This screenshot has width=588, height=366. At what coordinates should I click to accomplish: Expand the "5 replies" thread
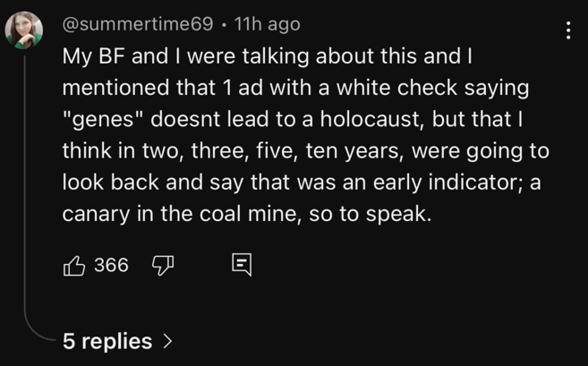click(x=107, y=341)
